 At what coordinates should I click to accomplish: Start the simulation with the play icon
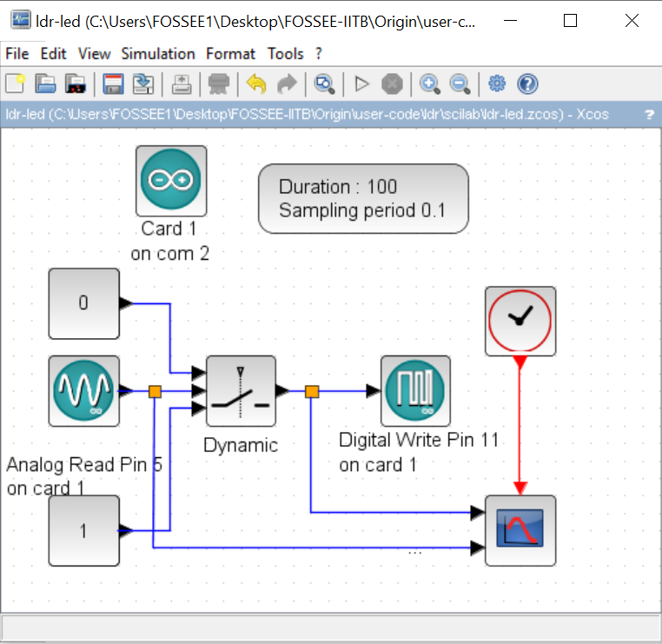[362, 83]
